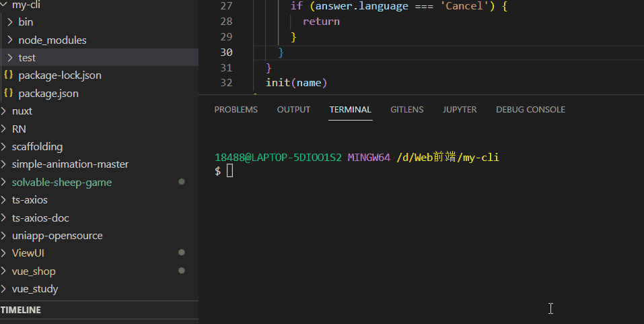This screenshot has height=324, width=644.
Task: Collapse the my-cli folder
Action: click(x=99, y=5)
